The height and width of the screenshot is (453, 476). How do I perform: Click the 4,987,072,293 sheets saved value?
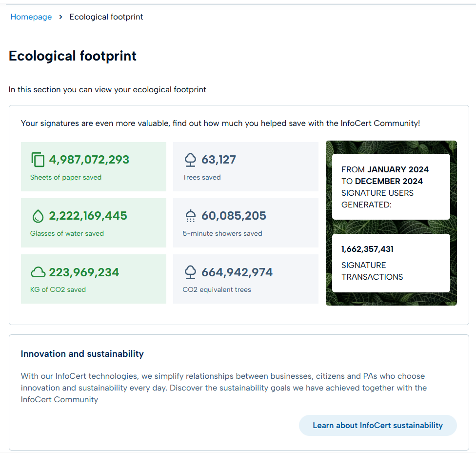pyautogui.click(x=89, y=160)
